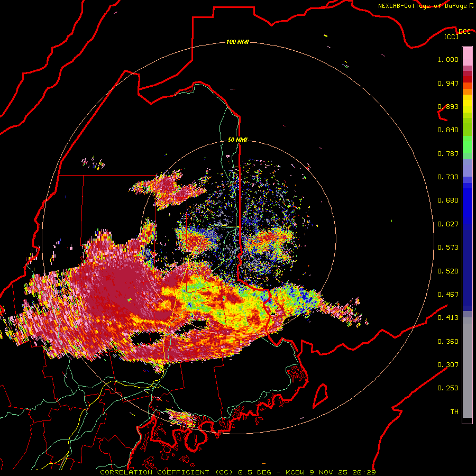Click the 0.680 colorbar value label
The image size is (476, 476).
[x=448, y=200]
